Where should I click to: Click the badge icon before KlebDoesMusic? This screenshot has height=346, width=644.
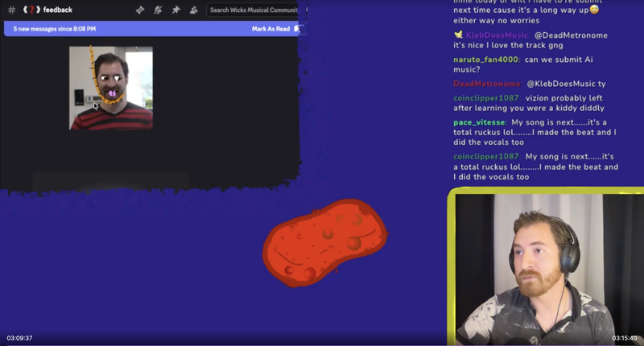pos(458,35)
